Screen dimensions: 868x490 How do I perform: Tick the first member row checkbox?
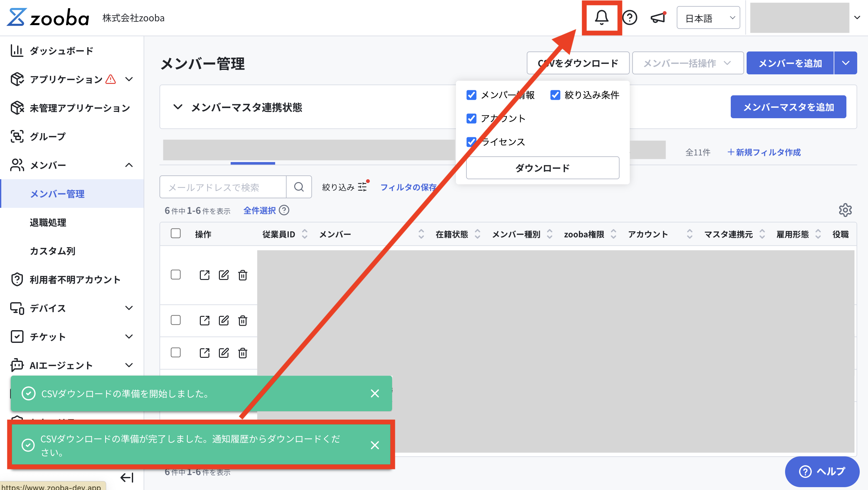coord(176,275)
